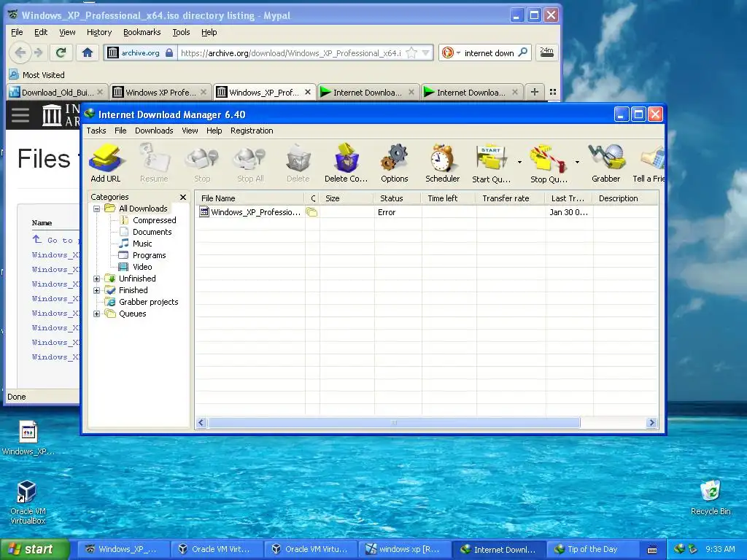
Task: Click the Mypal home button
Action: coord(88,52)
